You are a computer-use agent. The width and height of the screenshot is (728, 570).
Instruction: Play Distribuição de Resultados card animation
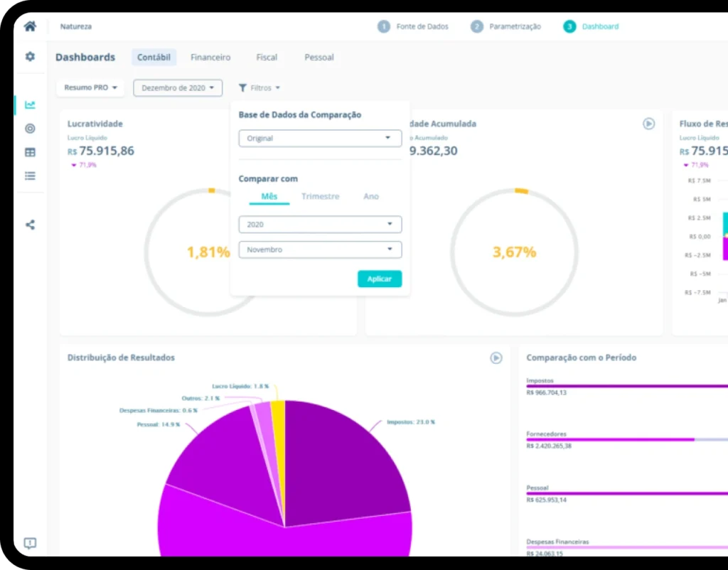coord(496,358)
